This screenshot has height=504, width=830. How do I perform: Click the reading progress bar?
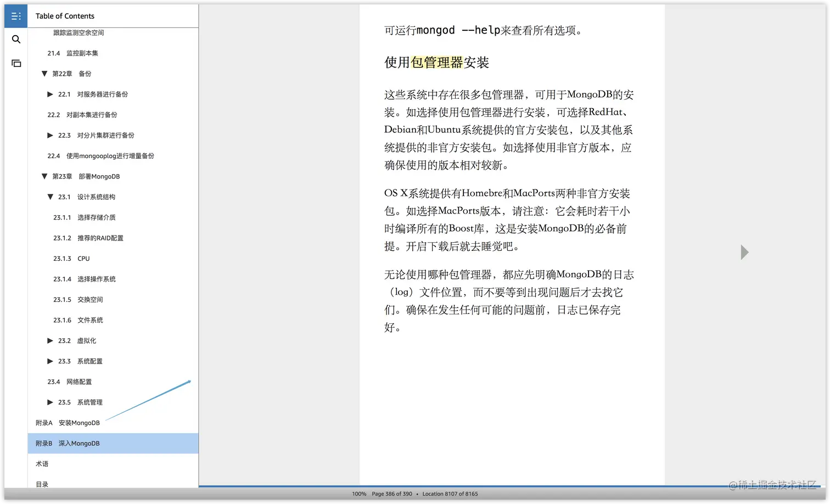(x=512, y=486)
